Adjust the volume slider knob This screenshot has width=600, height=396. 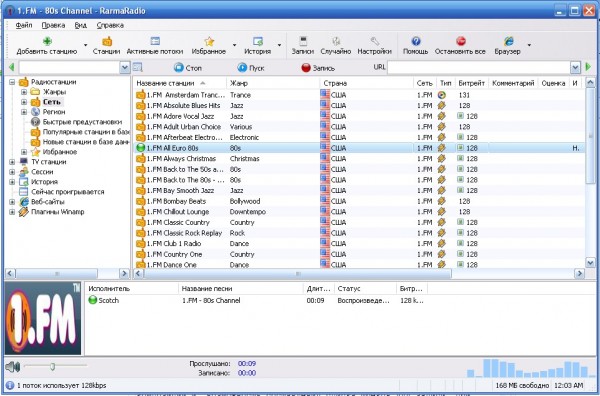pos(52,367)
